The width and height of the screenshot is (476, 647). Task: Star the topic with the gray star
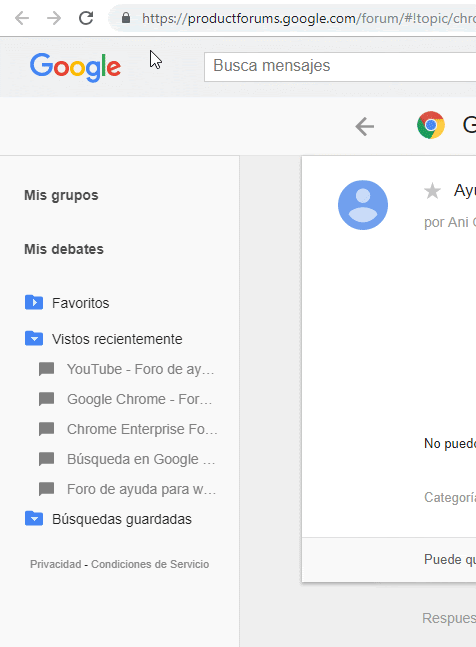point(432,191)
